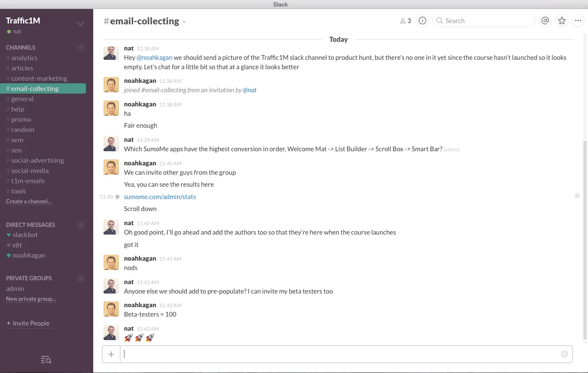Viewport: 588px width, 373px height.
Task: Open the more options ellipsis icon
Action: [x=578, y=21]
